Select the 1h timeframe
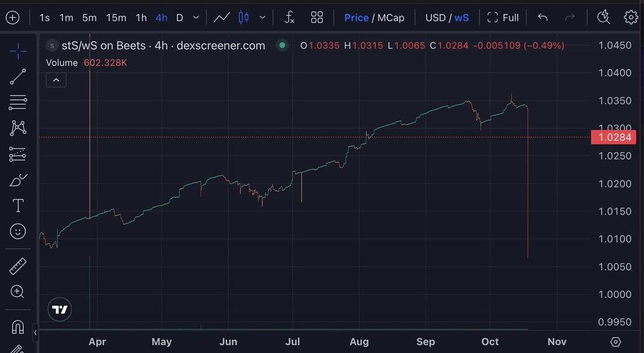Image resolution: width=644 pixels, height=353 pixels. click(141, 17)
